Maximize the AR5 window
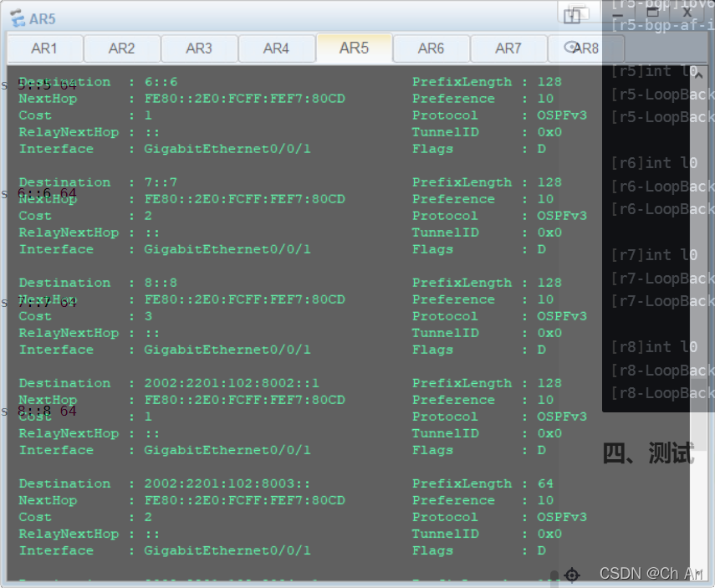715x588 pixels. click(652, 13)
